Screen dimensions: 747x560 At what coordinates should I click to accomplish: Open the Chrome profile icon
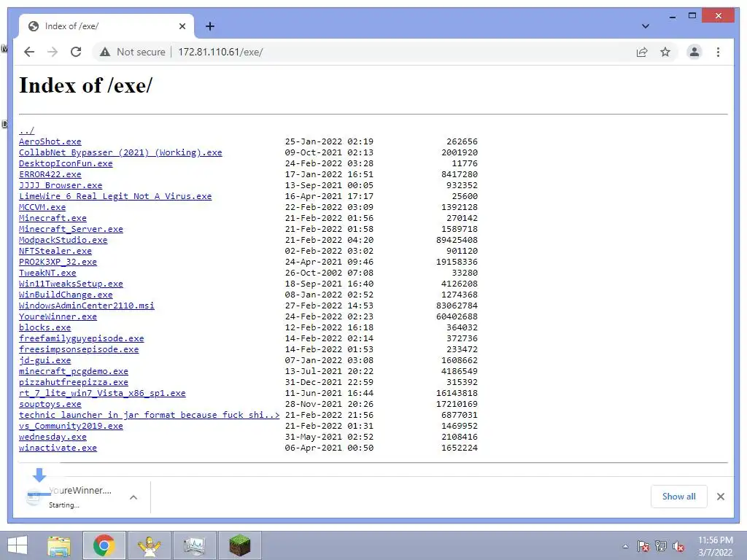tap(694, 52)
